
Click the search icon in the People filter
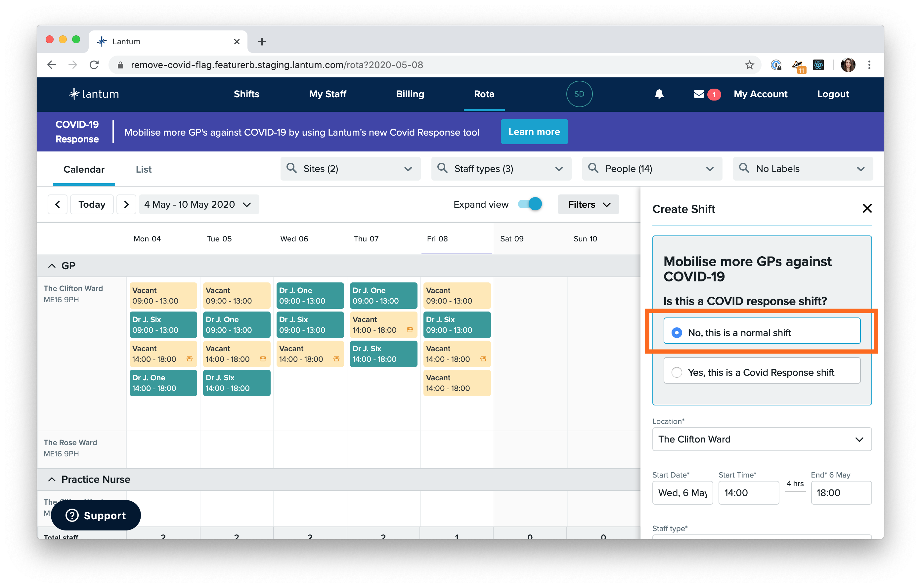[x=593, y=168]
